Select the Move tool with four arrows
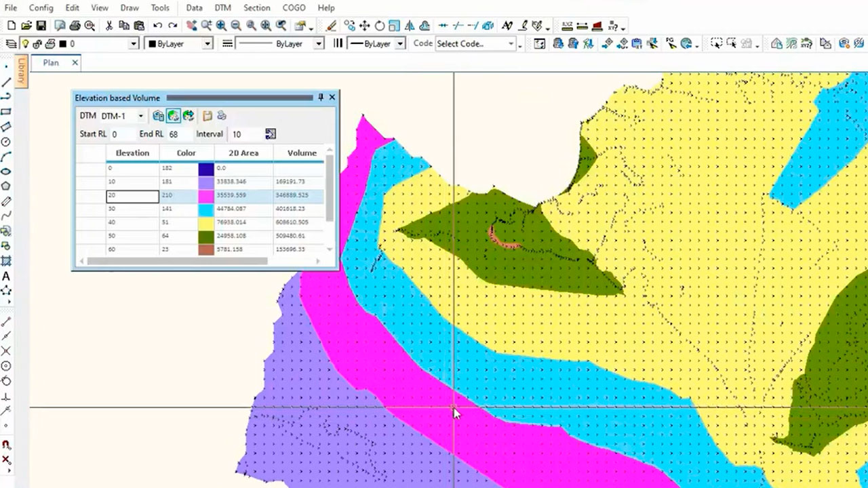Viewport: 868px width, 488px height. point(364,26)
